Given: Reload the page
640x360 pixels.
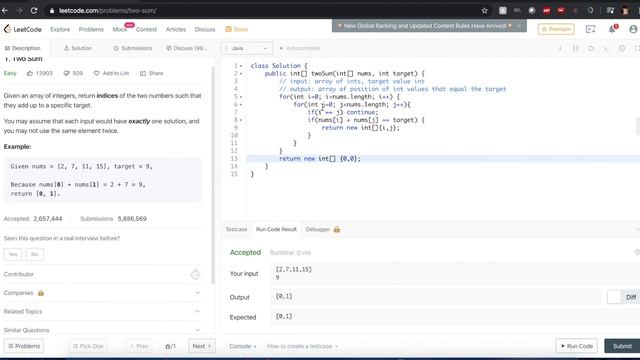Looking at the screenshot, I should [x=34, y=11].
